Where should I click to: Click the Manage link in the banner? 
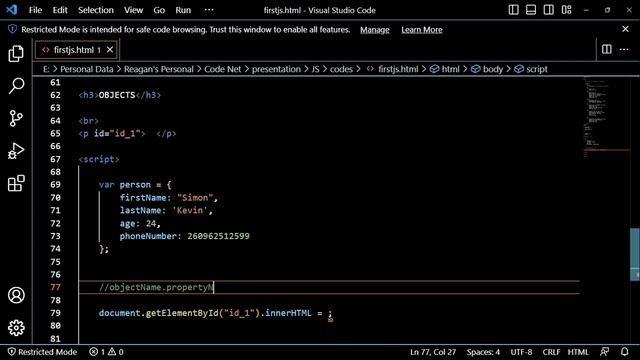click(x=375, y=29)
